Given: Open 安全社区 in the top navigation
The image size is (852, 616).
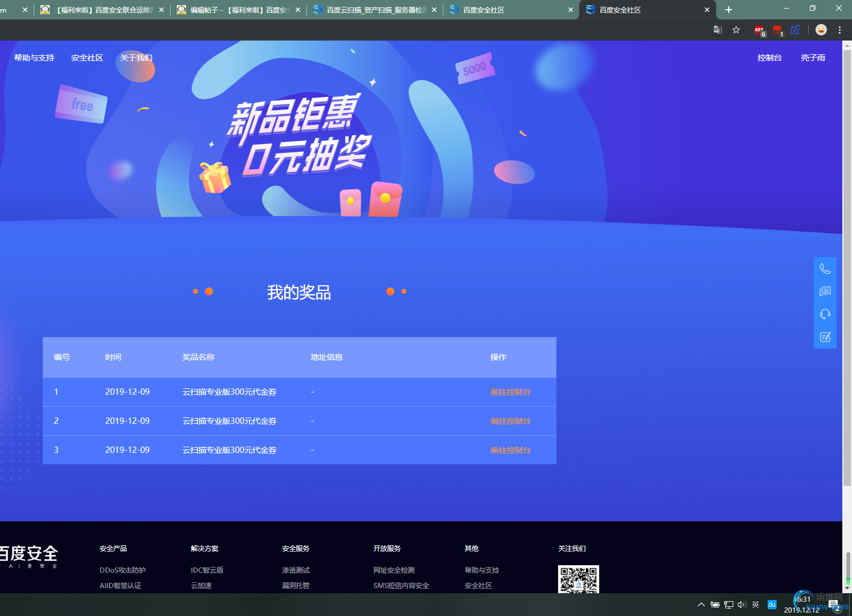Looking at the screenshot, I should click(87, 58).
